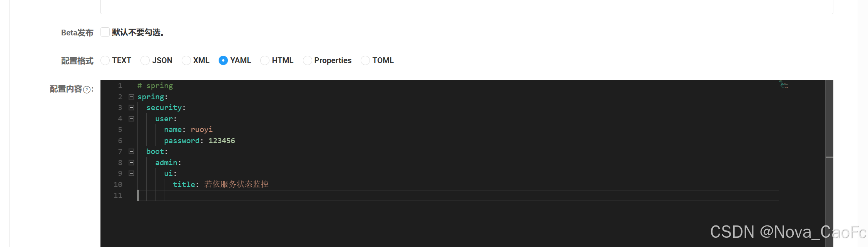
Task: Click the help icon beside 配置内容
Action: 87,90
